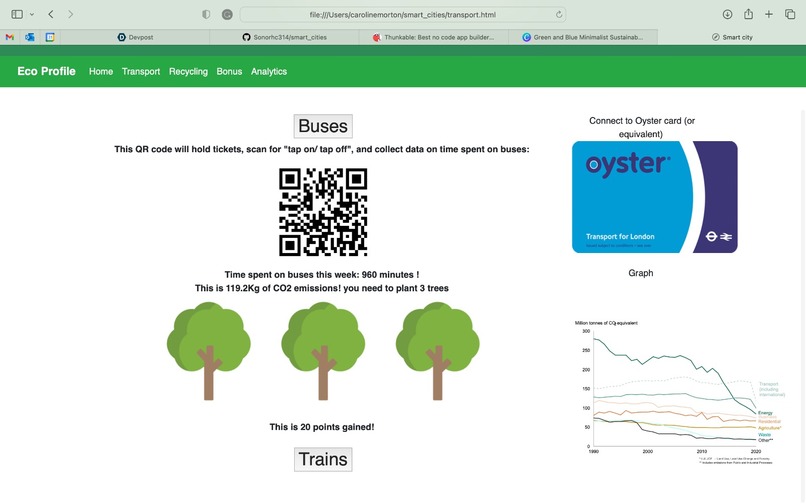Switch to the Green and Blue Minimalist tab

pos(583,37)
